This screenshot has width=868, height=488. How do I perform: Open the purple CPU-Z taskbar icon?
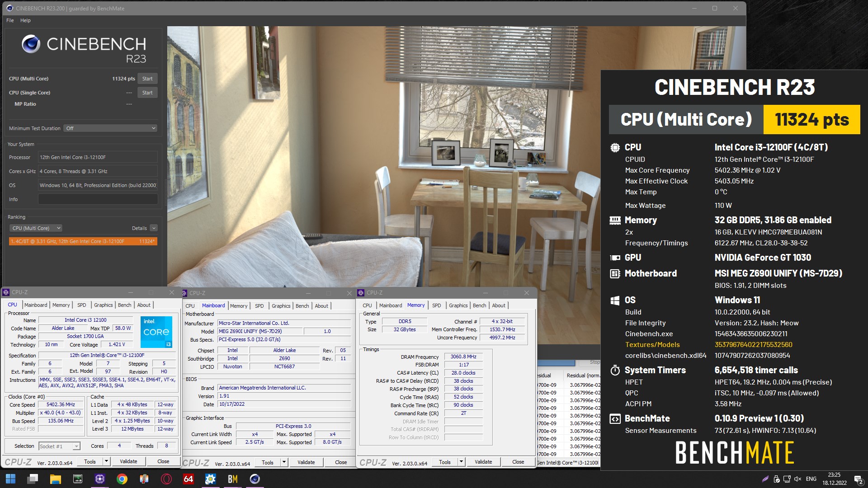pos(100,479)
